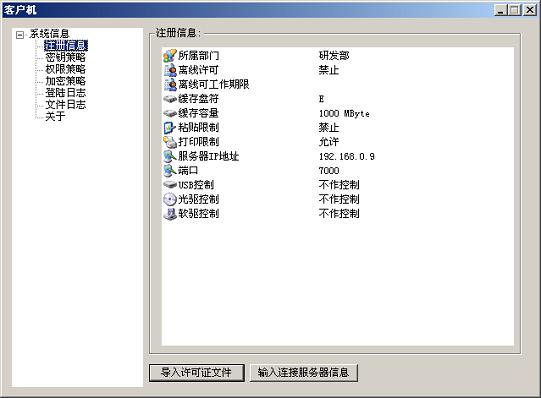Click the 所属部门 department icon
This screenshot has width=541, height=398.
tap(170, 56)
